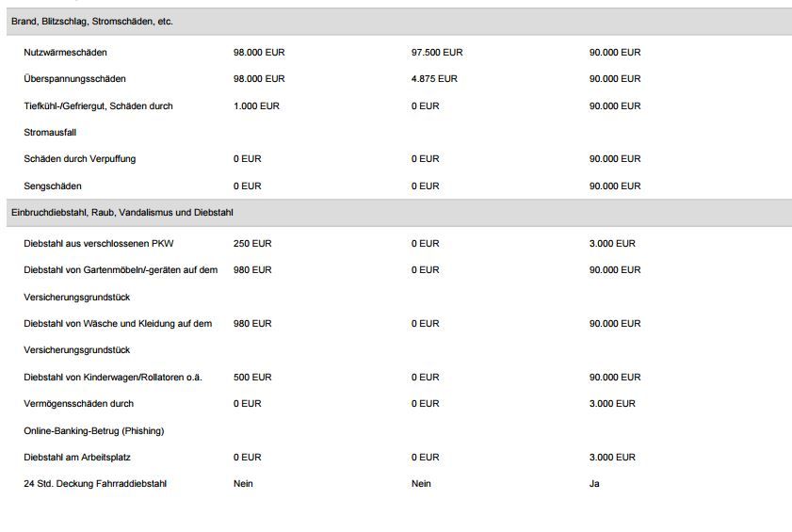Select the Schäden durch Verpuffung label
792x532 pixels.
(80, 159)
